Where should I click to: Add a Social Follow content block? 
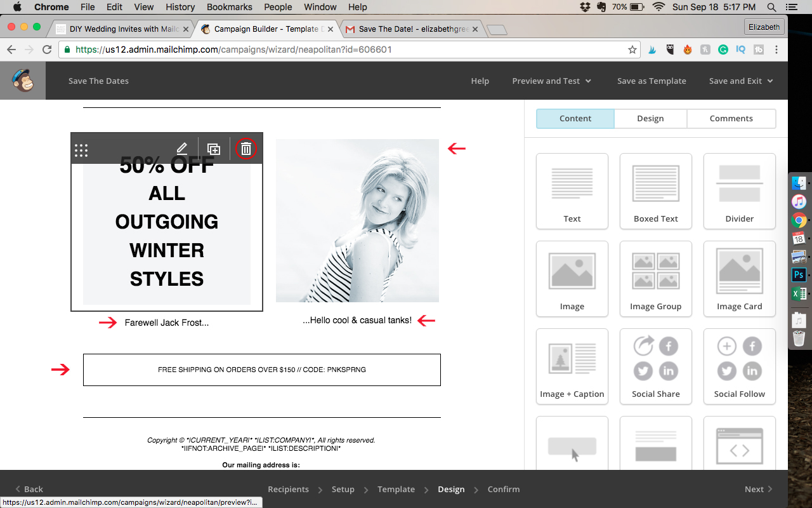pos(740,366)
